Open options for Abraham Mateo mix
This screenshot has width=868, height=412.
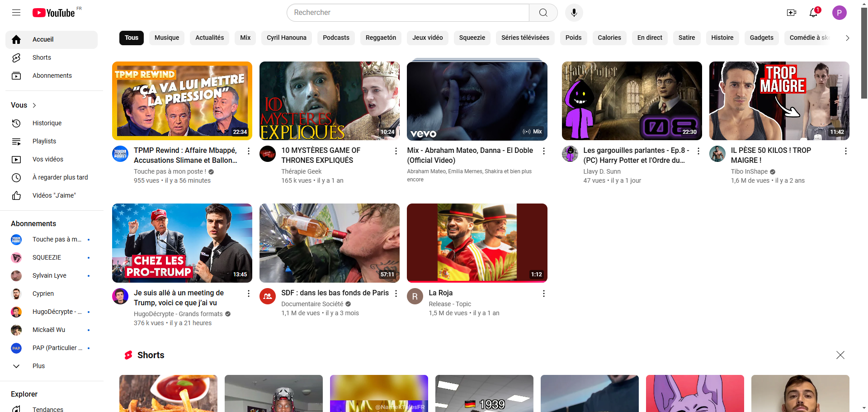click(544, 151)
